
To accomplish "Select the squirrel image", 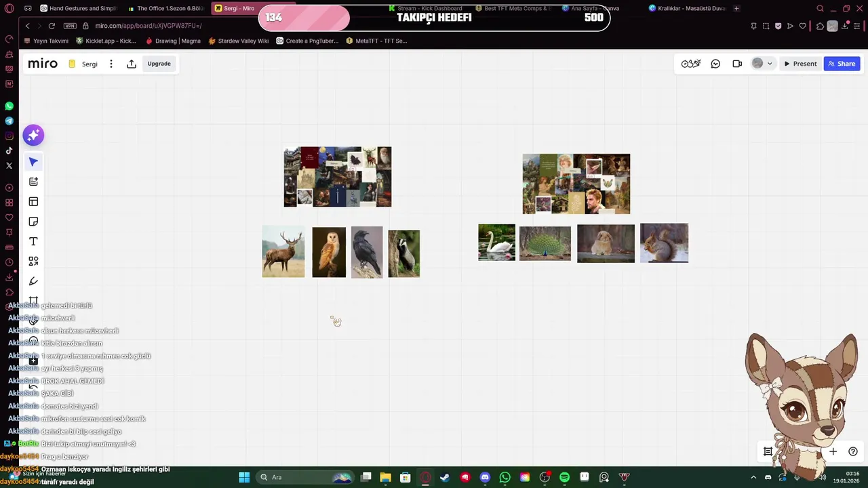I will tap(664, 243).
